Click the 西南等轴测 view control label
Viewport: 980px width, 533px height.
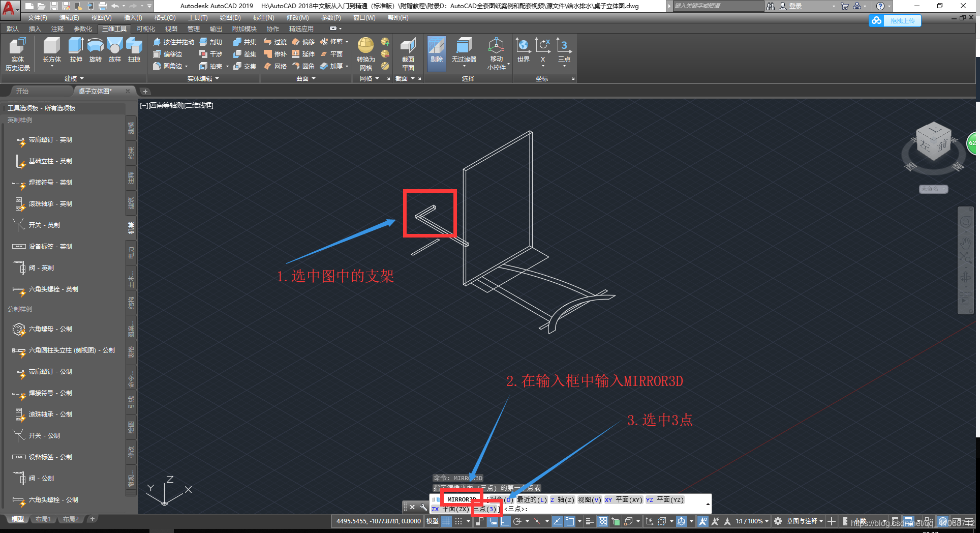coord(167,105)
